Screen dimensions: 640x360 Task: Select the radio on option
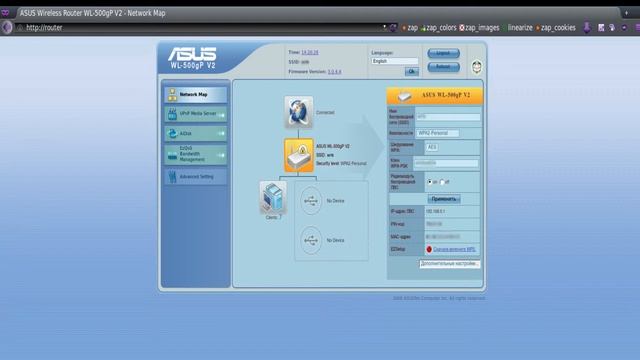(x=429, y=182)
